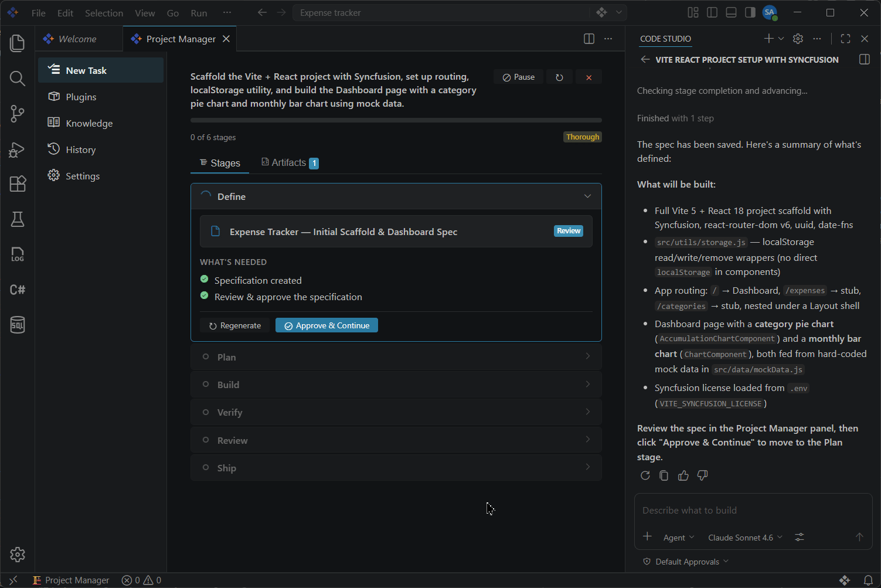The height and width of the screenshot is (588, 881).
Task: Cancel the task with orange X button
Action: point(589,77)
